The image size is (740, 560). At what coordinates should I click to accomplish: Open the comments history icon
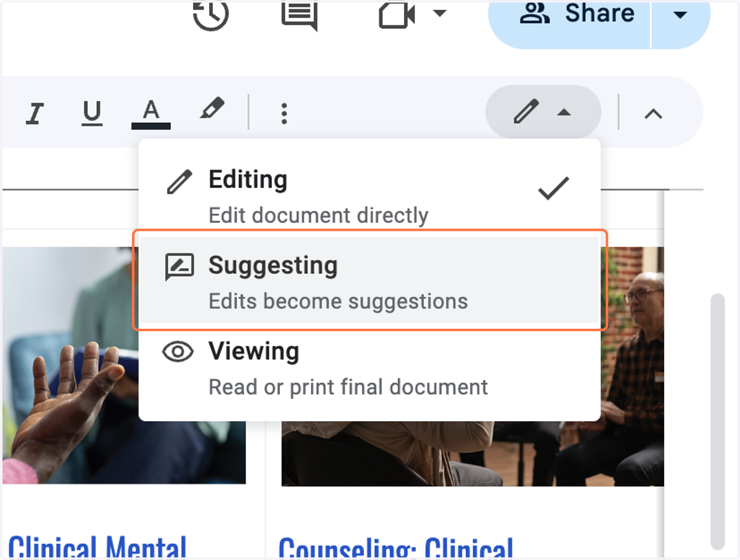(300, 15)
